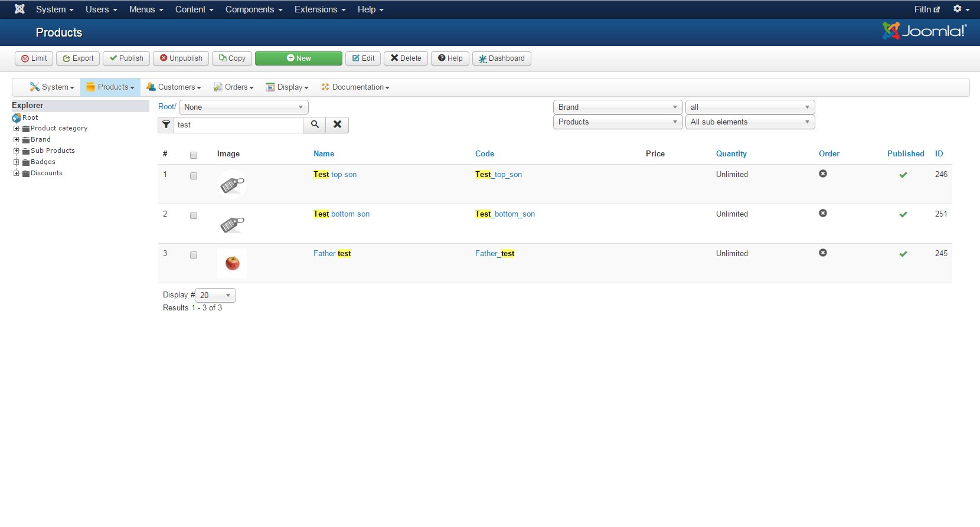This screenshot has width=980, height=527.
Task: Expand Sub Products tree node
Action: coord(16,150)
